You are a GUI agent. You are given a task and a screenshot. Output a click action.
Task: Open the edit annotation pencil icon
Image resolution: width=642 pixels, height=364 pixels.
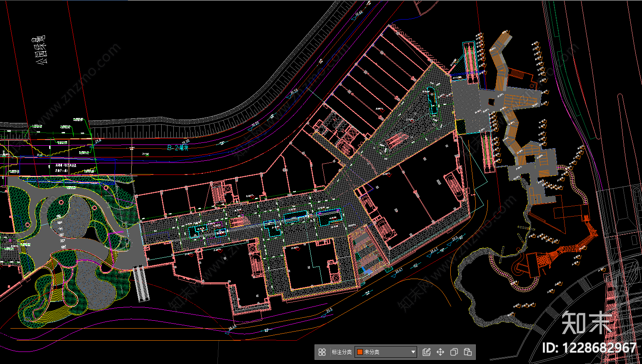(x=426, y=352)
